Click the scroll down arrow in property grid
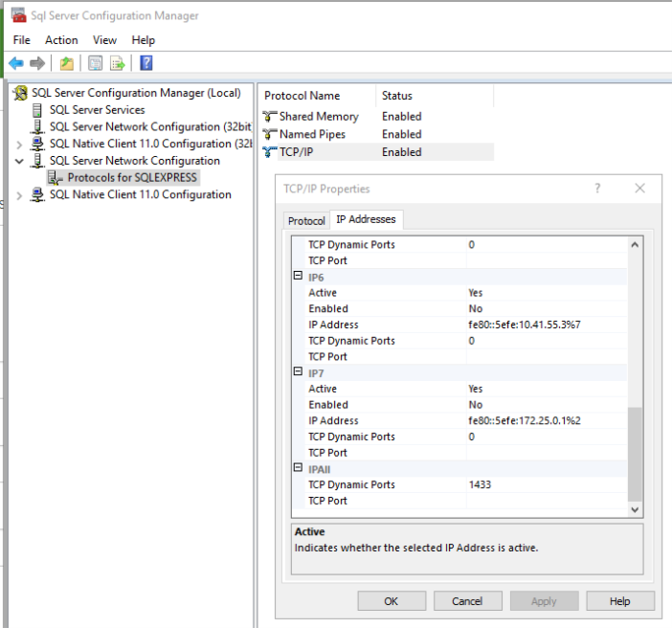672x628 pixels. (x=635, y=509)
